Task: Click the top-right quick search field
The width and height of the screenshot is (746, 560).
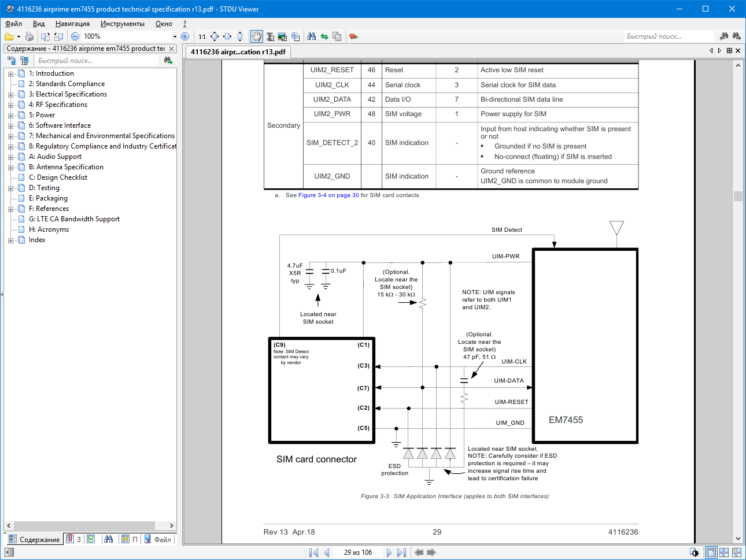Action: coord(669,36)
